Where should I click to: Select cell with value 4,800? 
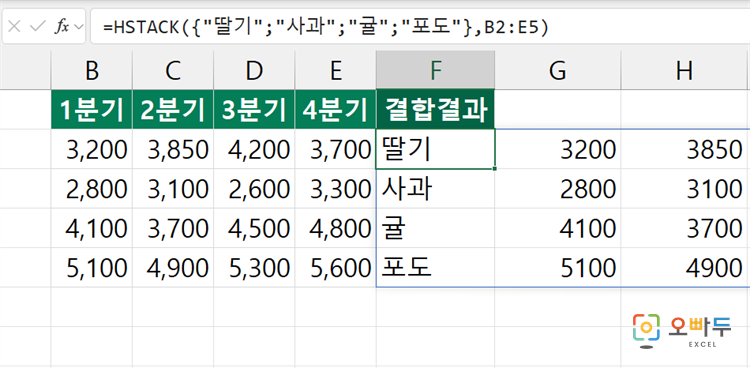335,228
